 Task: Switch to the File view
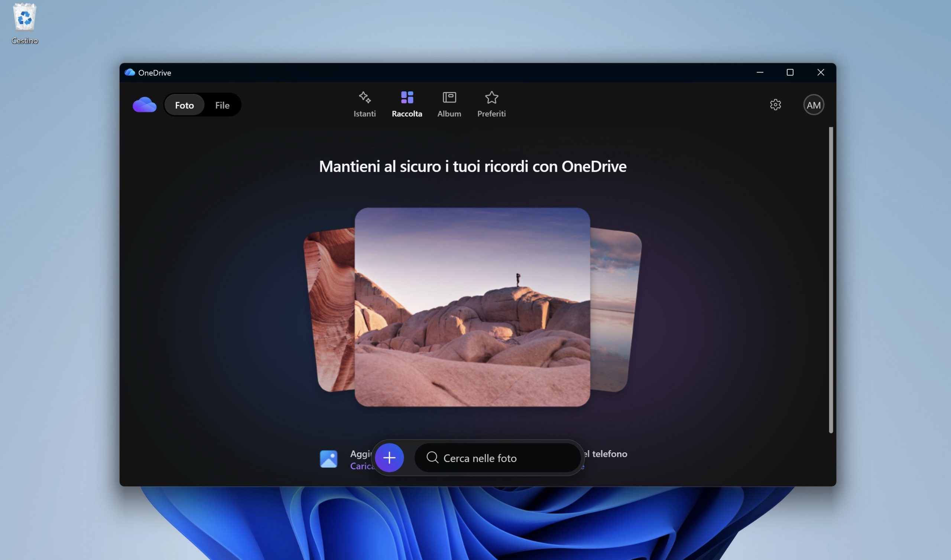(222, 105)
